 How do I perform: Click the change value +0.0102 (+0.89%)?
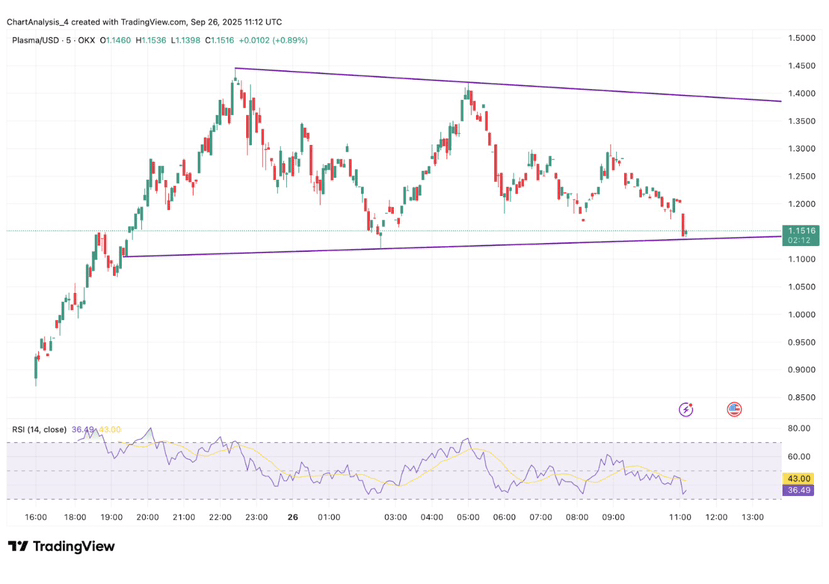[273, 40]
